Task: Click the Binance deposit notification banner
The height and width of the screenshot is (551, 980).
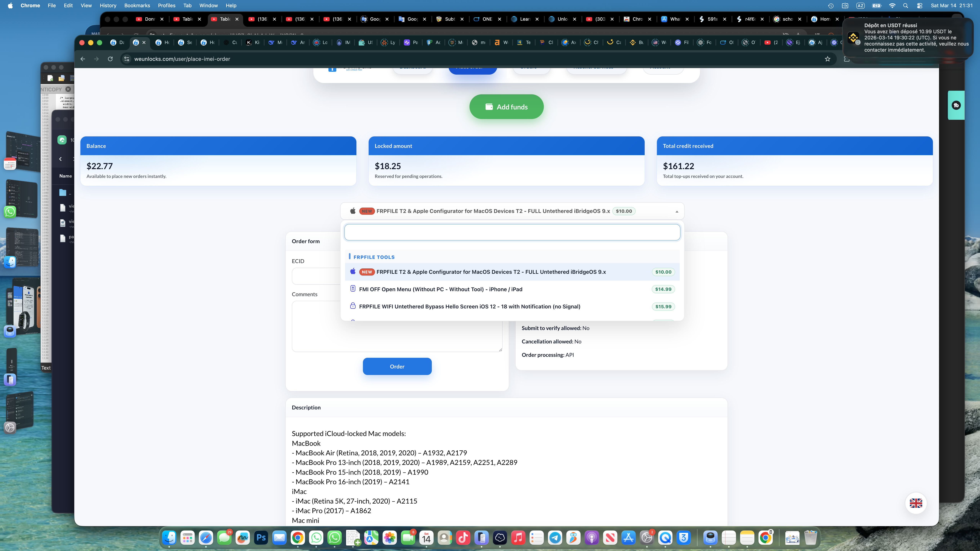Action: (x=908, y=38)
